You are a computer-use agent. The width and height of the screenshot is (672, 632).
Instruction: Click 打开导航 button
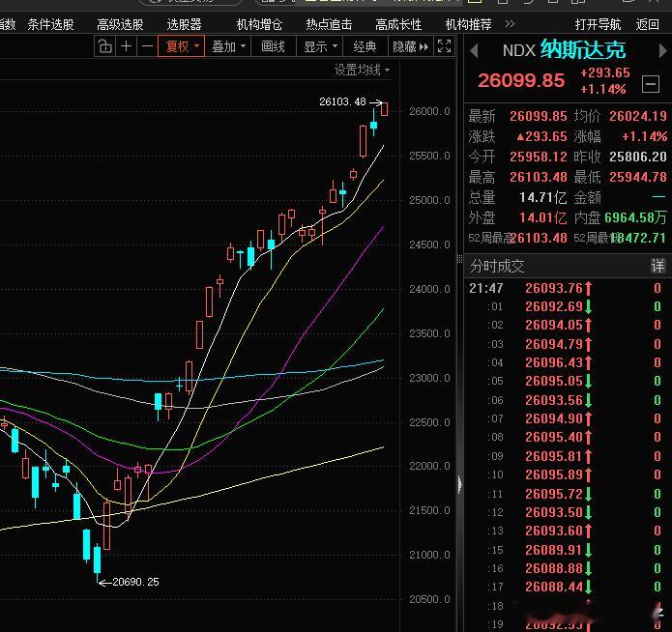598,24
